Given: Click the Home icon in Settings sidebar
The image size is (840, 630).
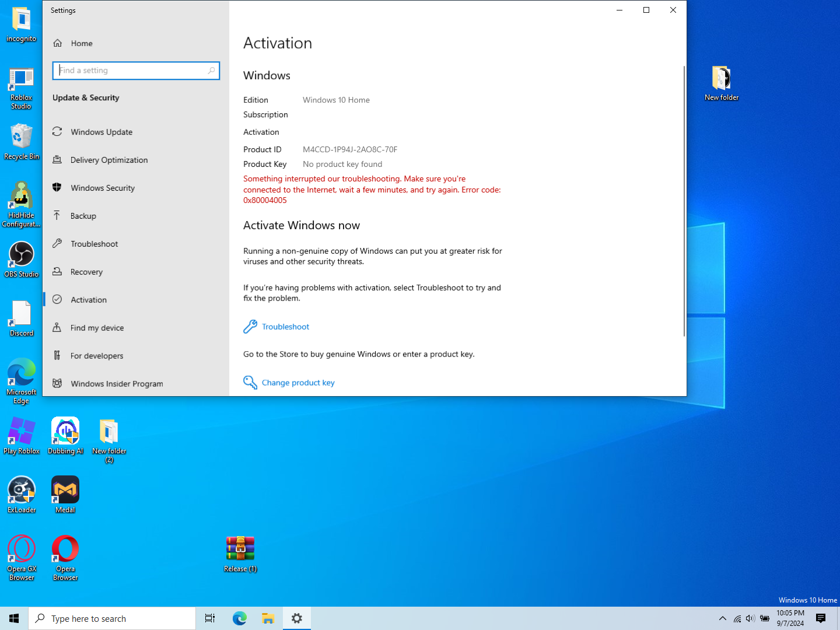Looking at the screenshot, I should (x=58, y=43).
